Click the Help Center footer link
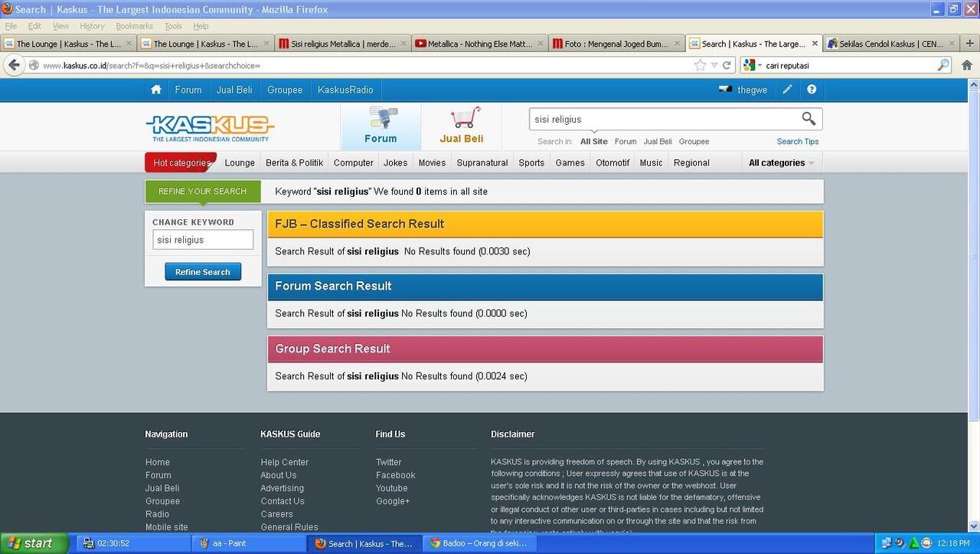The height and width of the screenshot is (554, 980). [x=285, y=462]
